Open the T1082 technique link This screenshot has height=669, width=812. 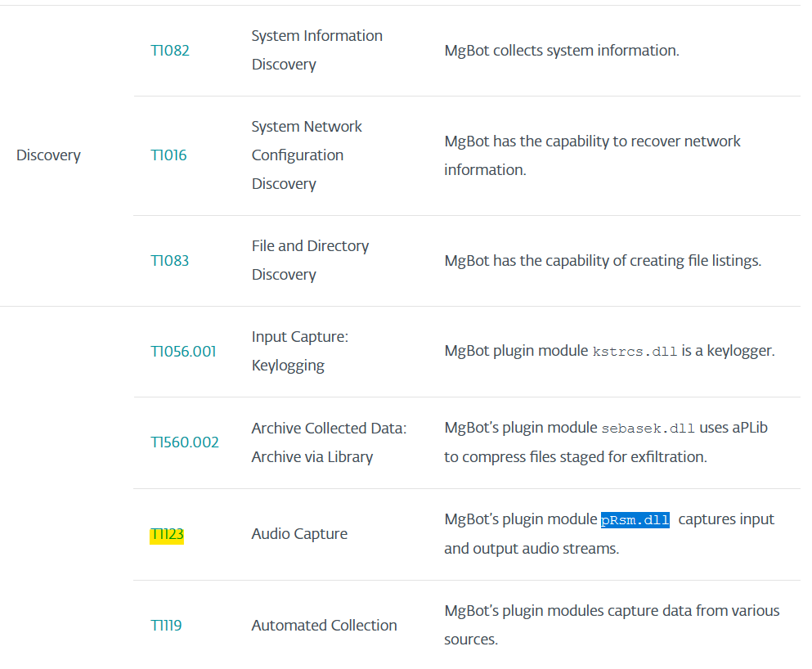coord(170,50)
